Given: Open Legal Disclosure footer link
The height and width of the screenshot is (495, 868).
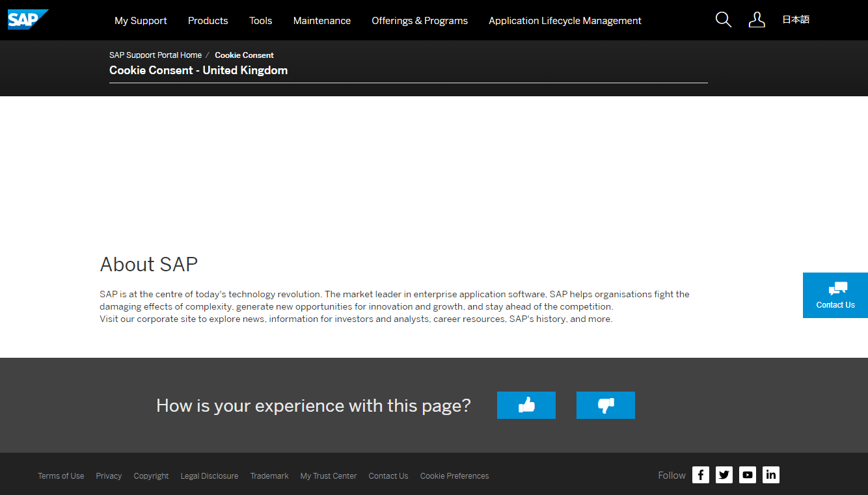Looking at the screenshot, I should [x=210, y=476].
